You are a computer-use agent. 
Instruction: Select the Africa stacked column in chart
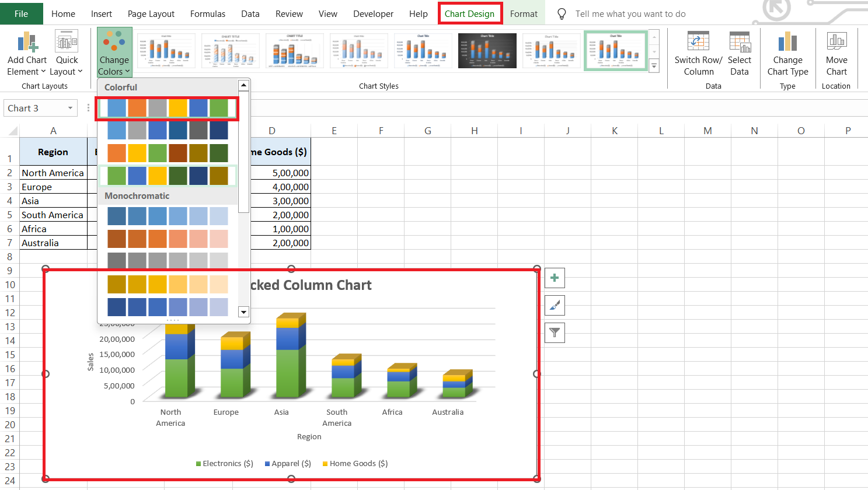coord(402,380)
